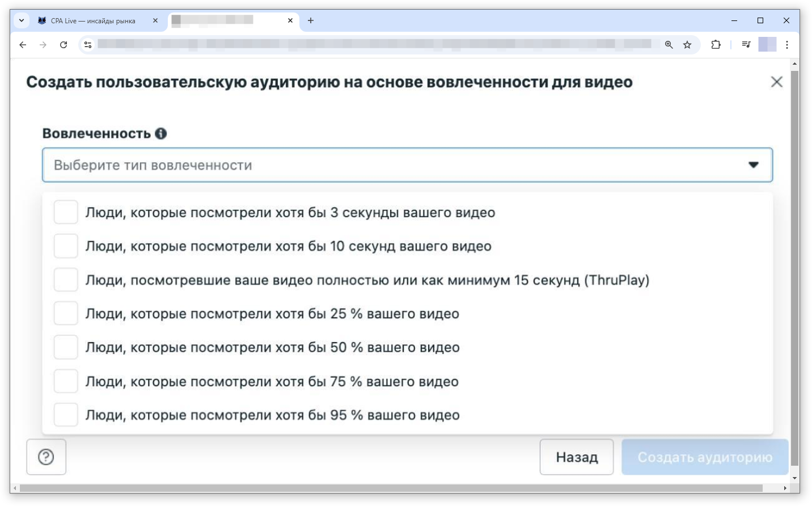Open the Chrome three-dot menu

(787, 44)
